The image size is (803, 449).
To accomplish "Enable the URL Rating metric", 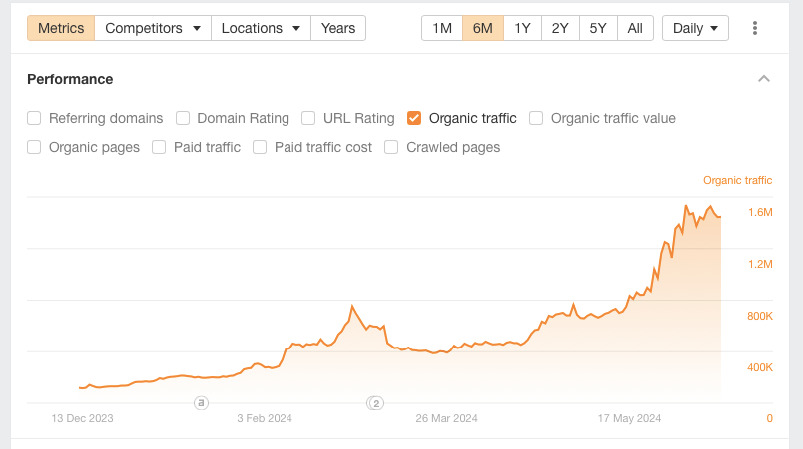I will [x=308, y=118].
